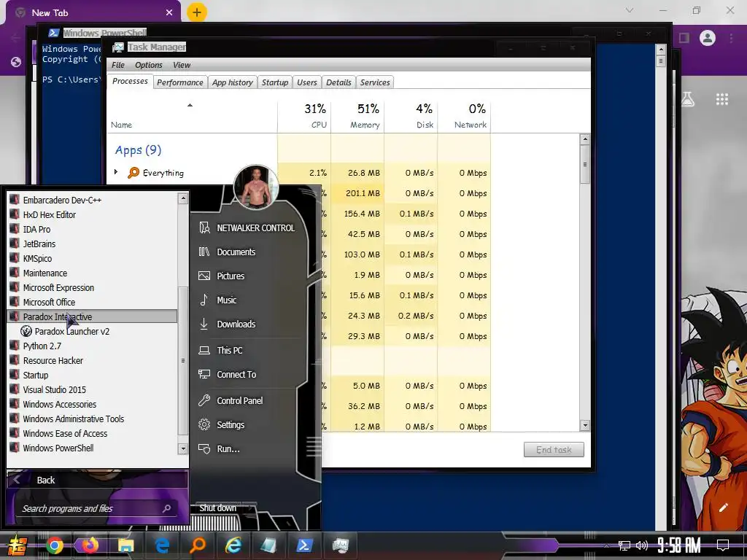Open the Shut down options arrow

point(251,508)
